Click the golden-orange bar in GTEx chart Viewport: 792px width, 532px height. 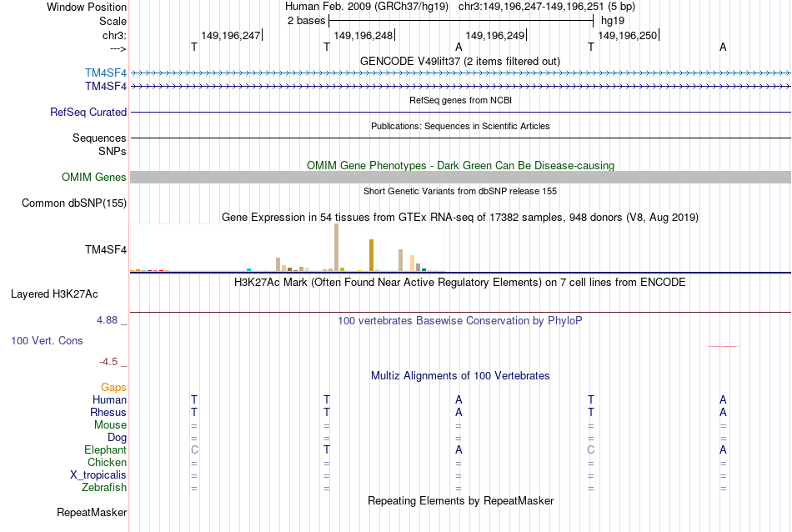pos(371,256)
